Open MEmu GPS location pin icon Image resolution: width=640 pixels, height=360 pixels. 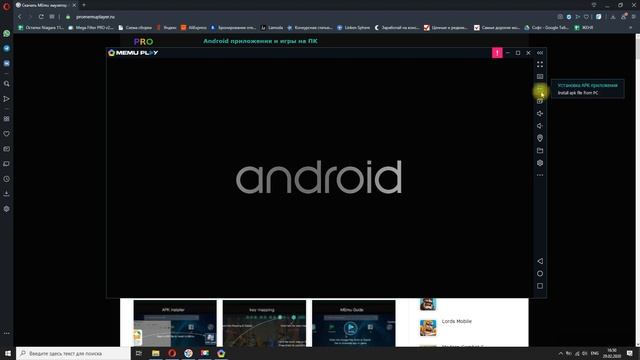[540, 138]
